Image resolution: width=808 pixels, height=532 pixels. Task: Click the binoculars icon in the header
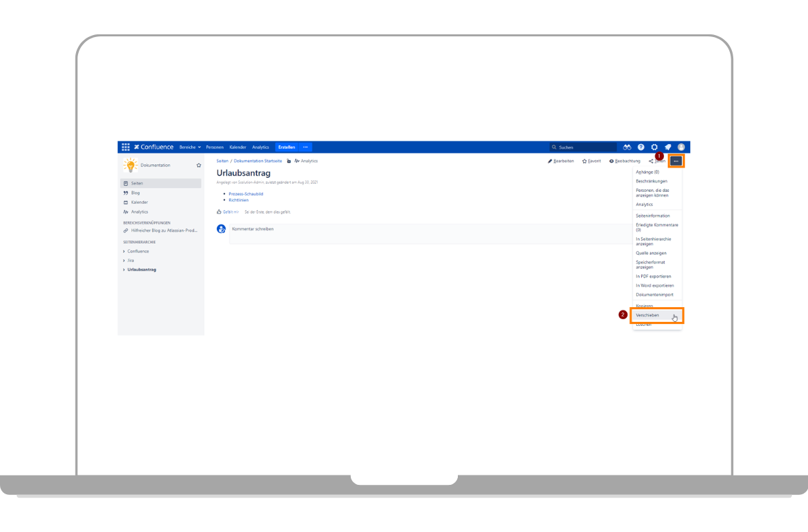point(627,147)
